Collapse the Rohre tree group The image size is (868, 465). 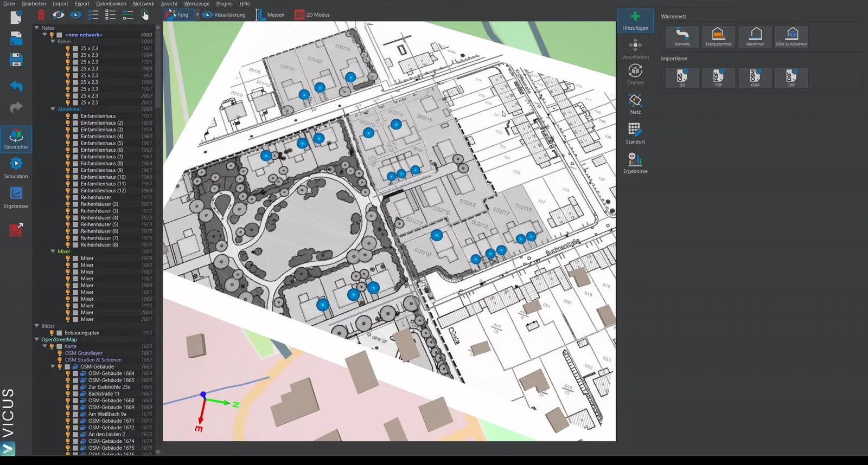point(53,41)
